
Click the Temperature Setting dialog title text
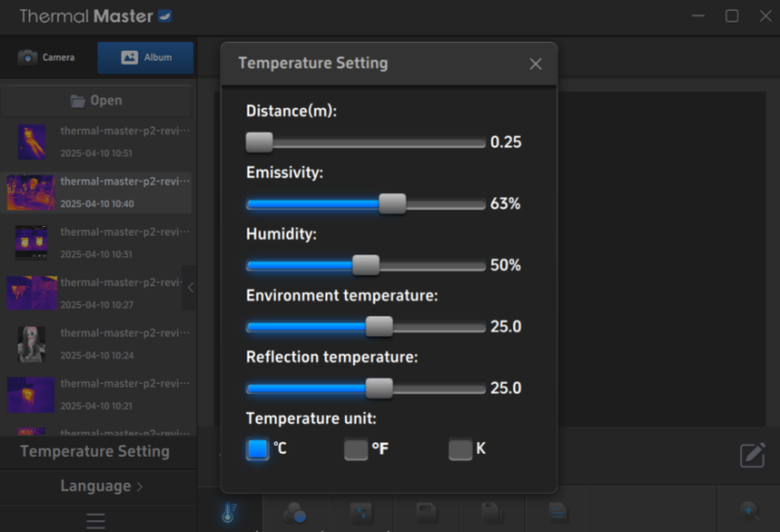tap(313, 63)
